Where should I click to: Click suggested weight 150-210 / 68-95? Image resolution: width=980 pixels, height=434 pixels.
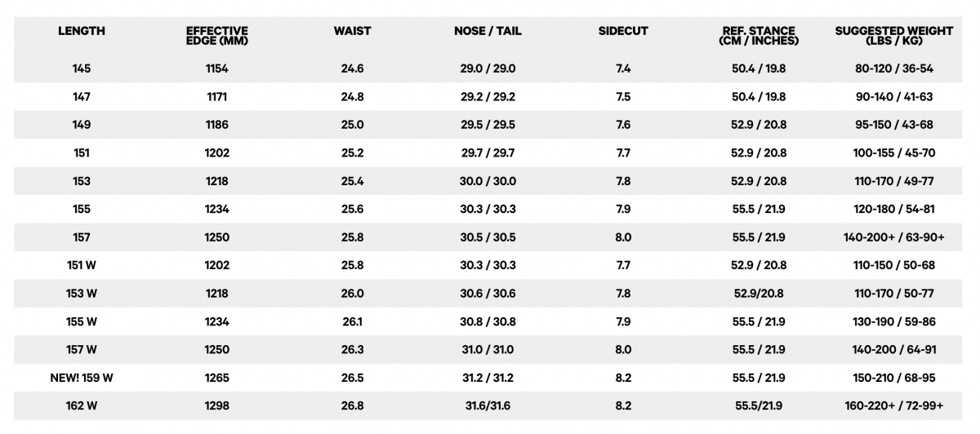pyautogui.click(x=894, y=378)
